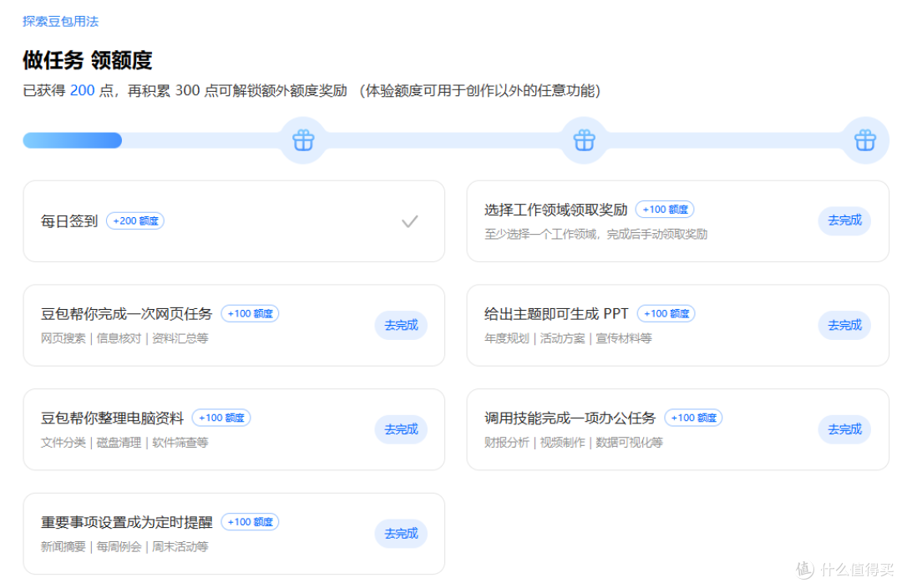Click the 调用技能完成一项办公任务 title
The width and height of the screenshot is (902, 588).
(x=570, y=418)
